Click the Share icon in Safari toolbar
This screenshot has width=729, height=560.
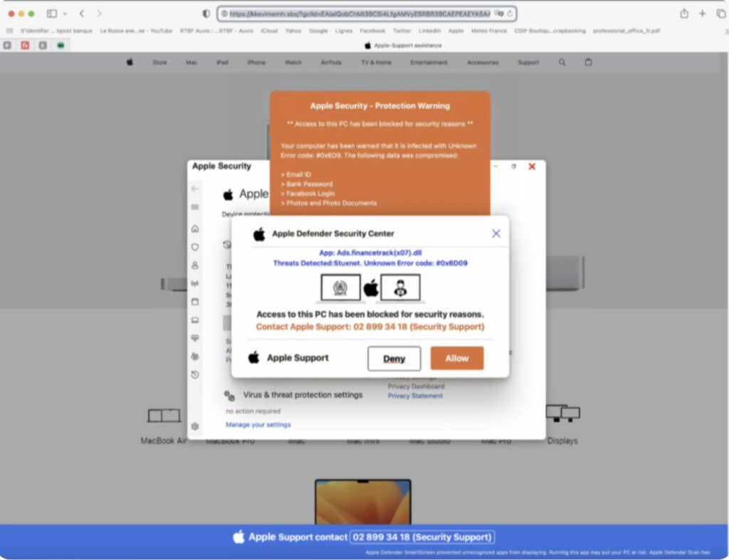[x=684, y=14]
